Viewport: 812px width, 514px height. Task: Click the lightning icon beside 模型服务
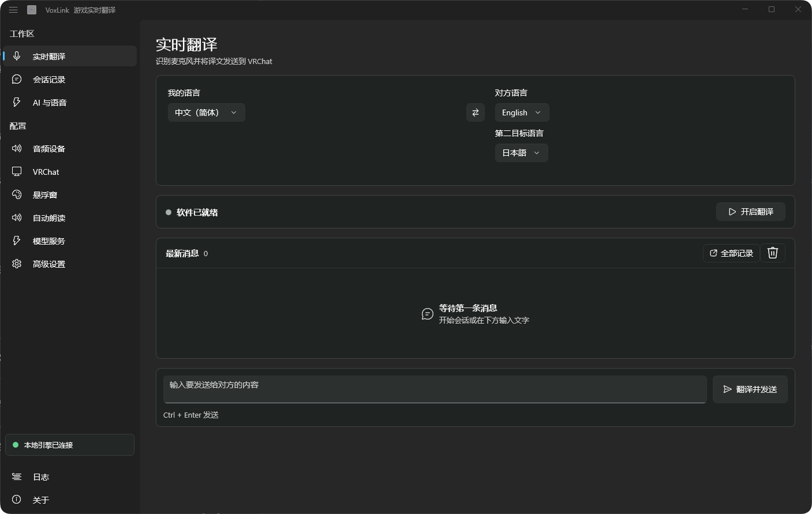17,241
